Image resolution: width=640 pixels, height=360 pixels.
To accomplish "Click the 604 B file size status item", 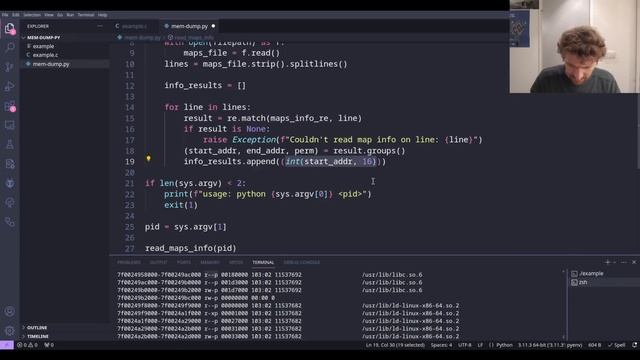I will 594,345.
